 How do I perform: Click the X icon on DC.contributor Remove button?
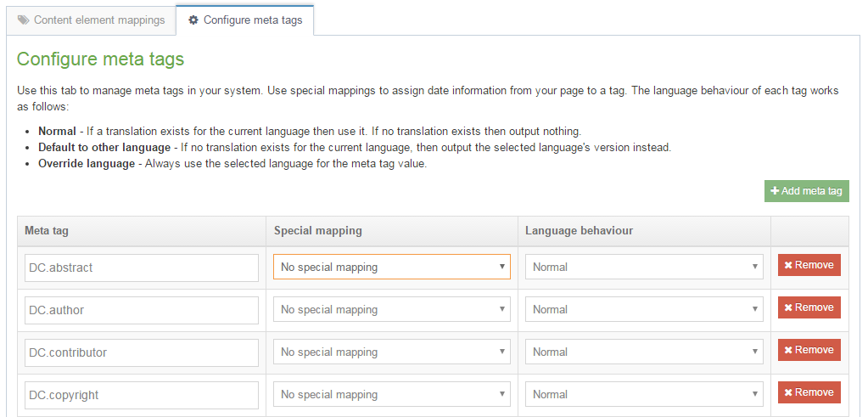[789, 350]
